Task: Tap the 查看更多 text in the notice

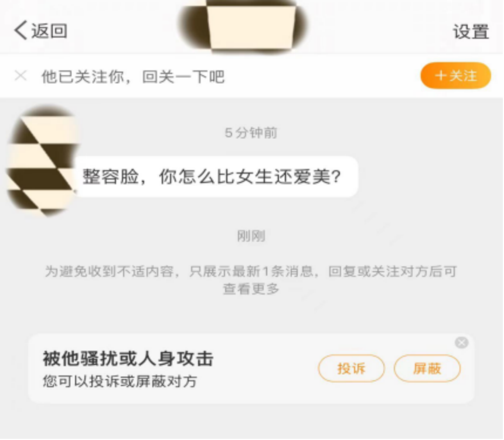Action: pos(251,289)
